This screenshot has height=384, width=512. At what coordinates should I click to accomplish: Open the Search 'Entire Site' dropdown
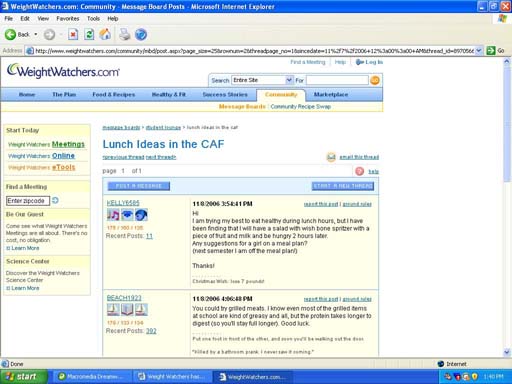[289, 80]
